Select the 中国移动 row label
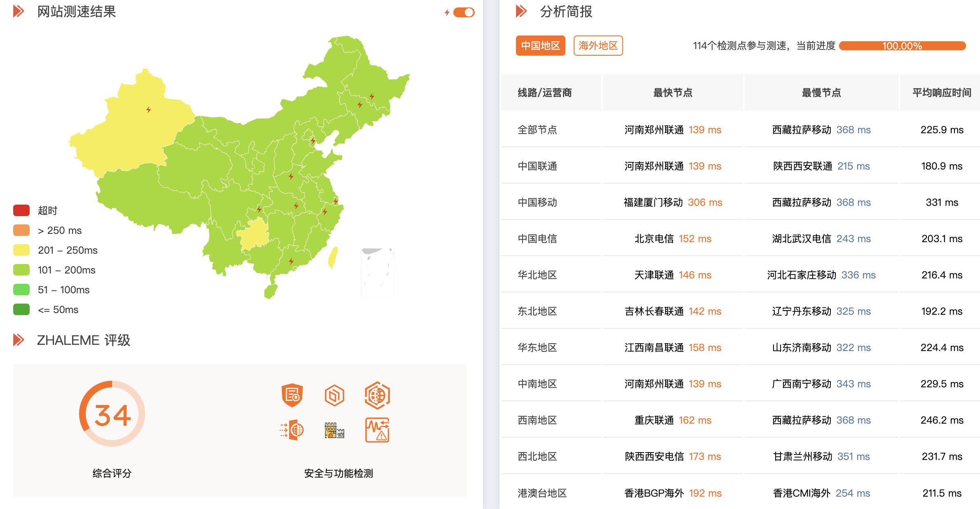This screenshot has height=509, width=980. (537, 203)
